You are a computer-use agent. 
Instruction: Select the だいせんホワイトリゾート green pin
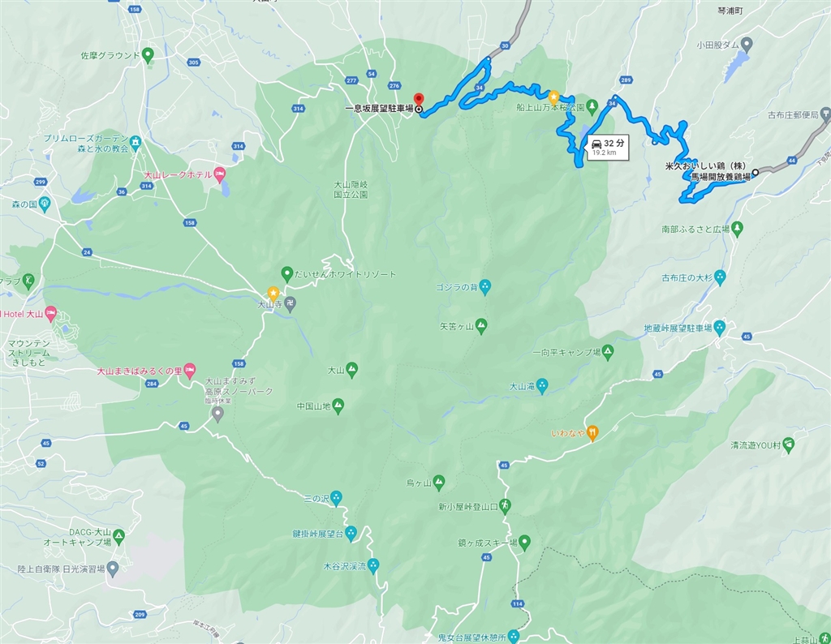(286, 274)
